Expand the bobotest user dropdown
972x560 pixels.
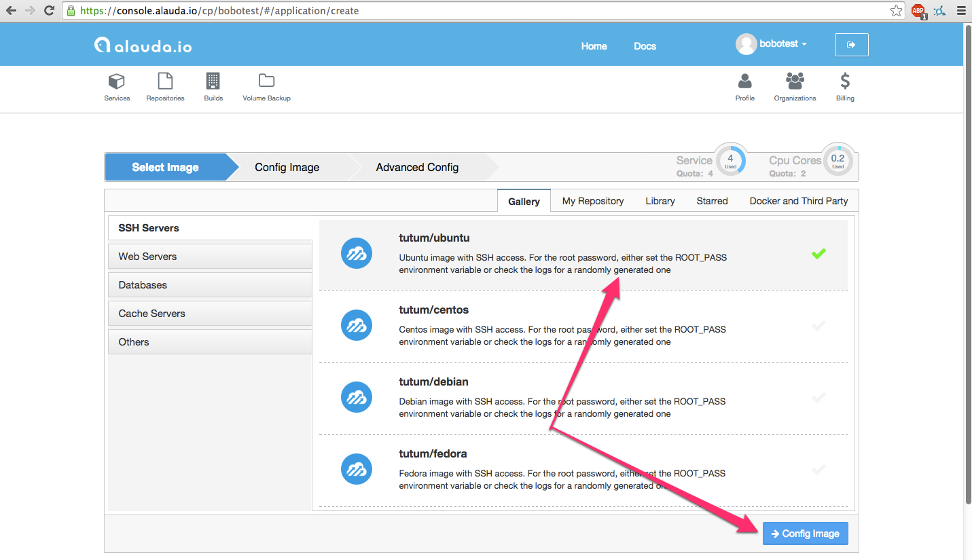click(783, 44)
